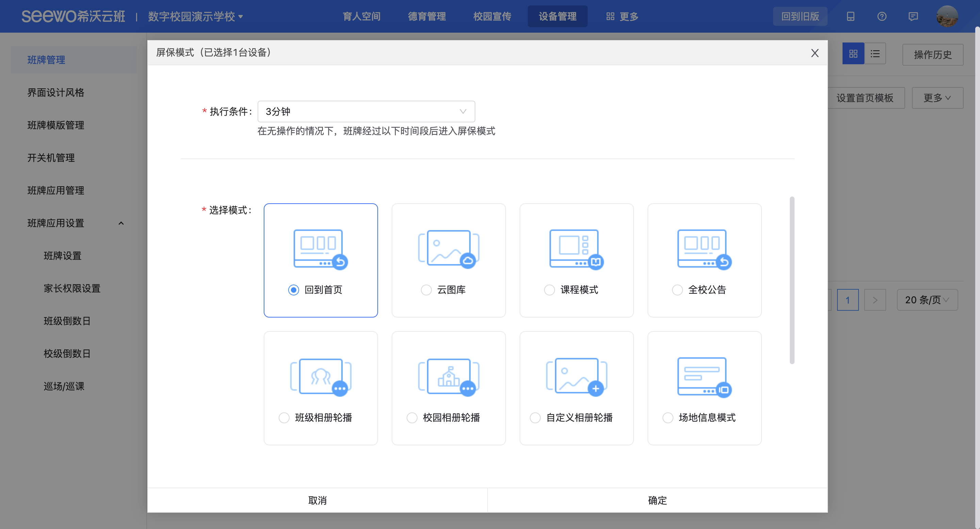Click page number 1 in pagination

click(x=848, y=300)
